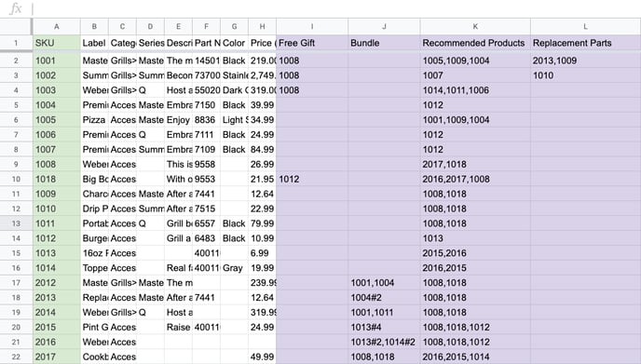The width and height of the screenshot is (641, 364).
Task: Click price cell '49.99'
Action: coord(262,357)
